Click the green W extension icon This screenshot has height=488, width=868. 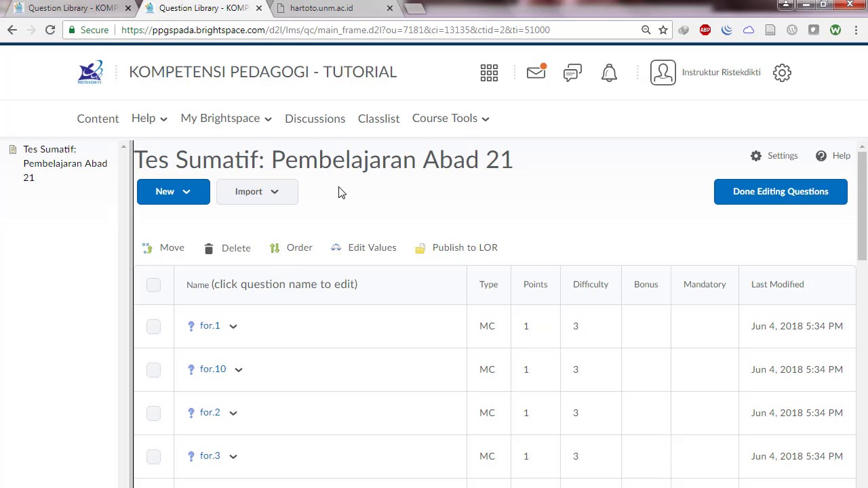point(835,30)
